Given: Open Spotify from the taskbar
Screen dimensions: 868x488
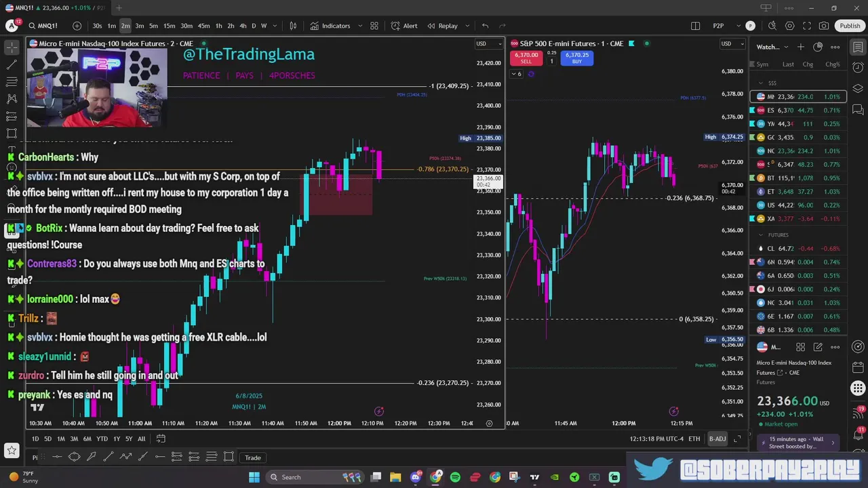Looking at the screenshot, I should click(x=455, y=477).
